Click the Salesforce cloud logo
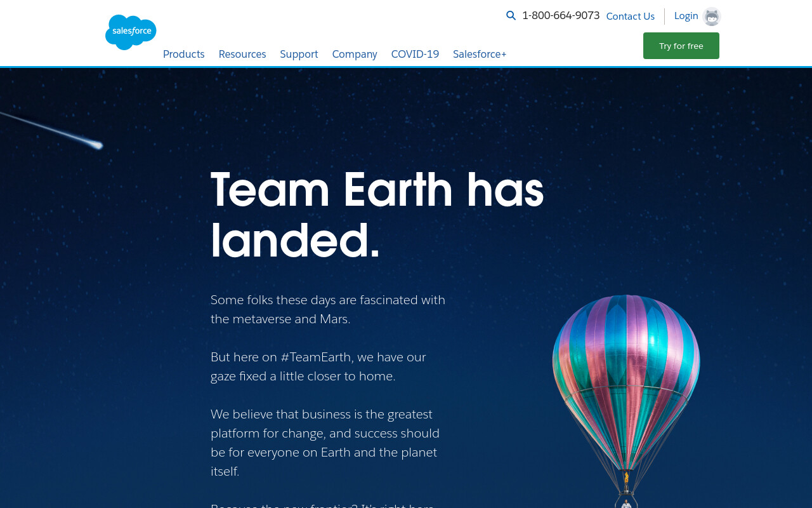The image size is (812, 508). 131,32
